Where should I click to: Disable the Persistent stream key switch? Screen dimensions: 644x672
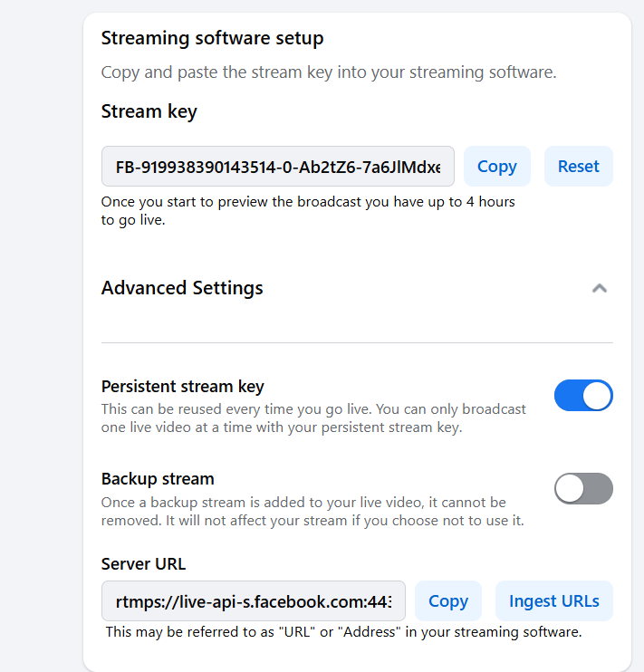pos(583,396)
